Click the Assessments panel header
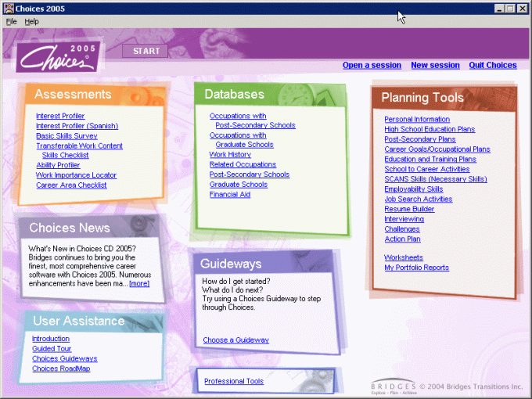This screenshot has height=399, width=532. 95,95
